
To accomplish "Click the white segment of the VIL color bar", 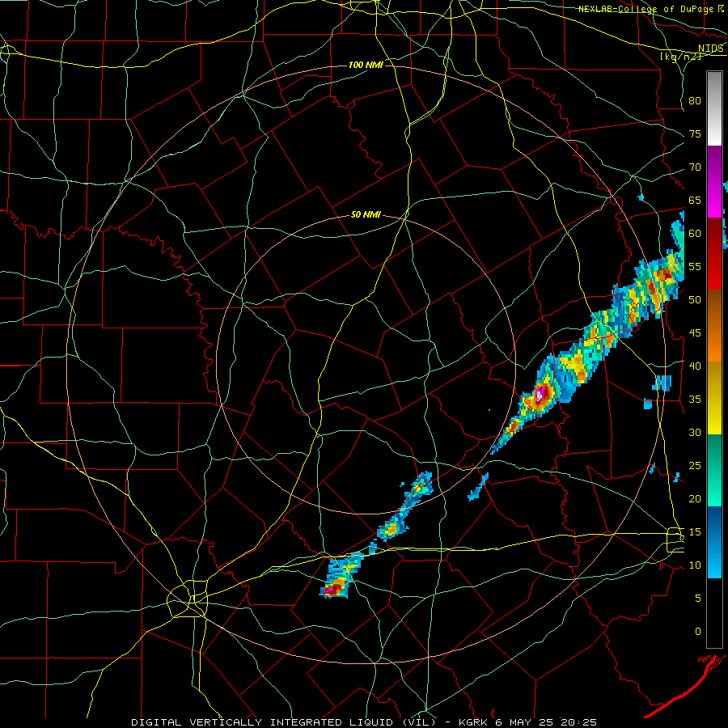I will pyautogui.click(x=714, y=108).
